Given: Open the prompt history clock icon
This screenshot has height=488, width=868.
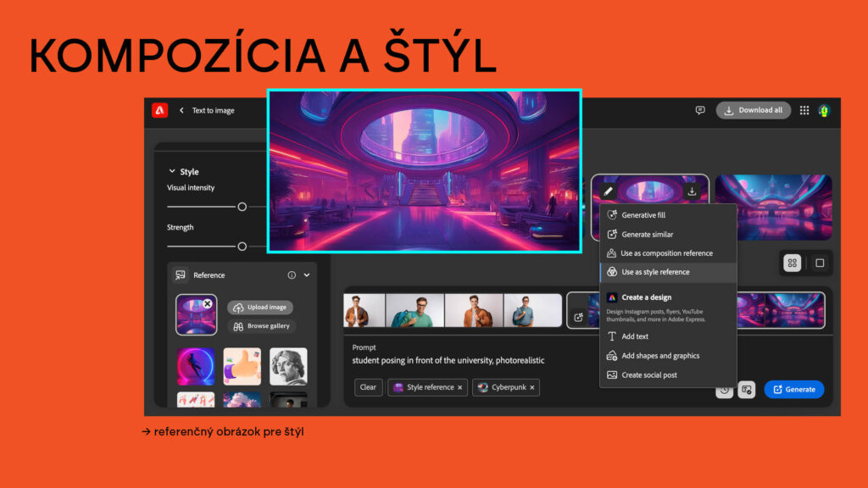Looking at the screenshot, I should [724, 390].
